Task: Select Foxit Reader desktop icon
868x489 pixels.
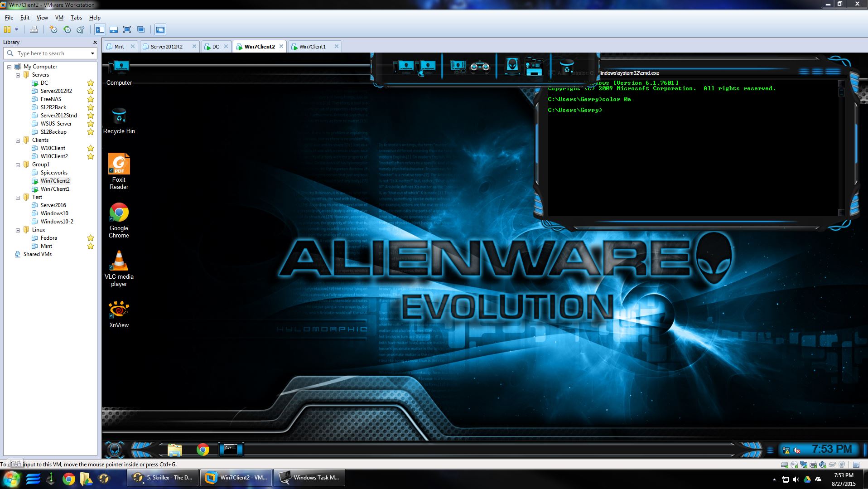Action: point(119,171)
